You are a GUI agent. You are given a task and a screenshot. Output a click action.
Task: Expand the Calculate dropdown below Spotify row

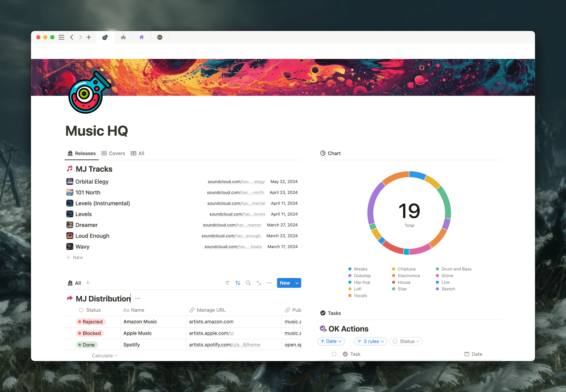[x=104, y=355]
